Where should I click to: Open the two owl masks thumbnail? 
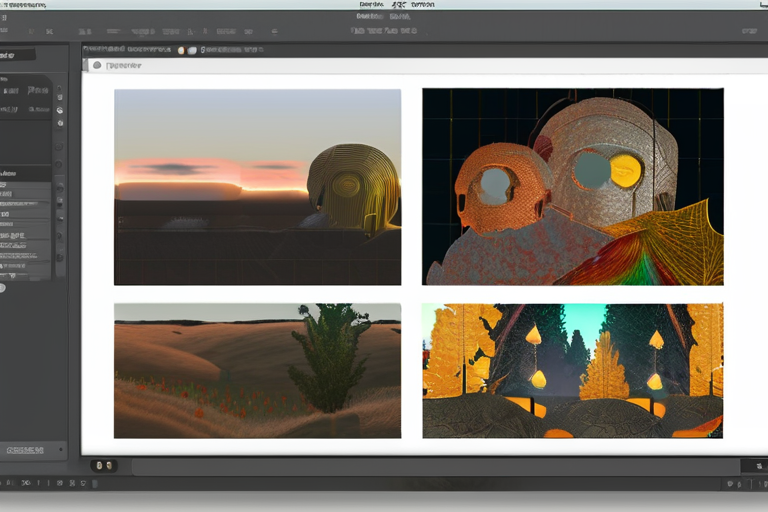pyautogui.click(x=573, y=187)
